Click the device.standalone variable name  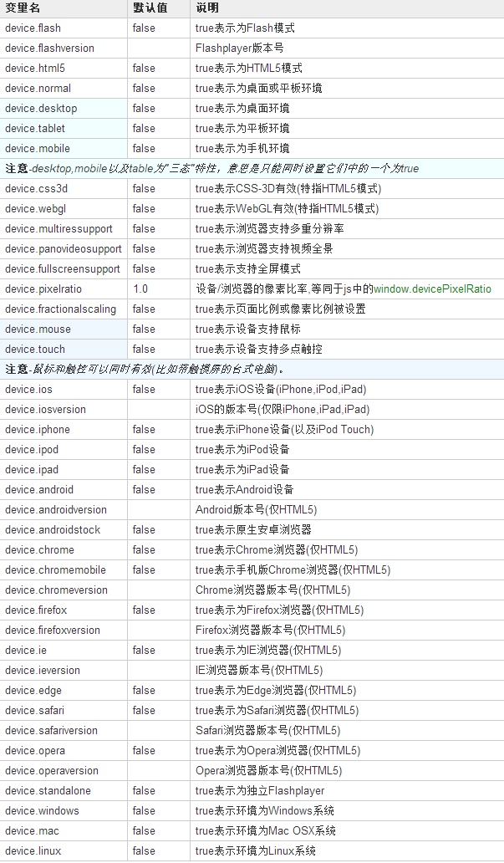(x=48, y=791)
